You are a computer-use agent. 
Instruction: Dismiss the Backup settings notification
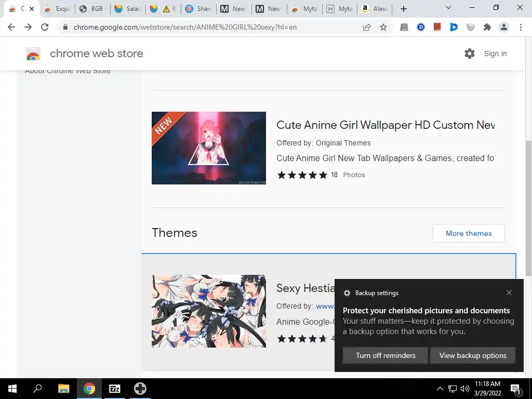point(509,292)
